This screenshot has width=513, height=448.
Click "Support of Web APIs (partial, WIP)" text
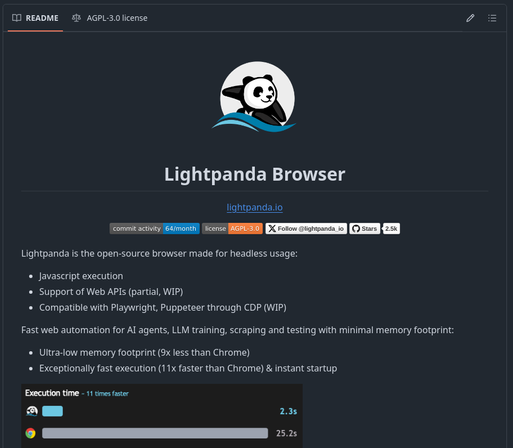click(111, 292)
